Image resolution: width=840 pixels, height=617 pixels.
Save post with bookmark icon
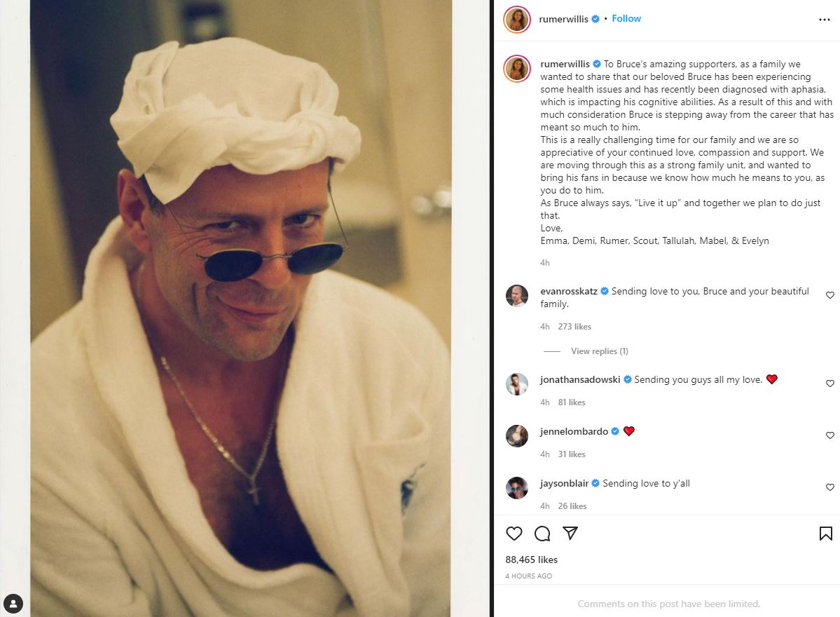(825, 534)
